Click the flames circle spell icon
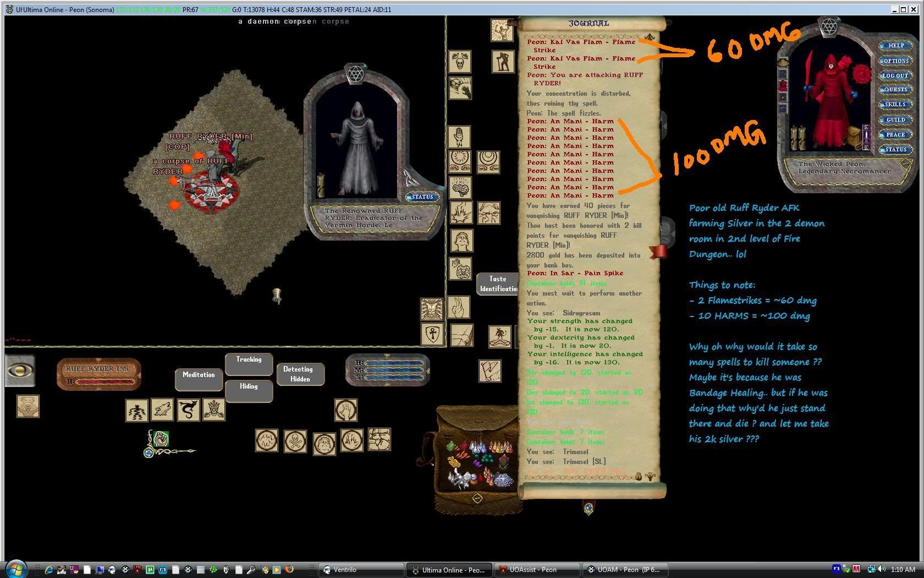This screenshot has width=924, height=578. coord(351,441)
